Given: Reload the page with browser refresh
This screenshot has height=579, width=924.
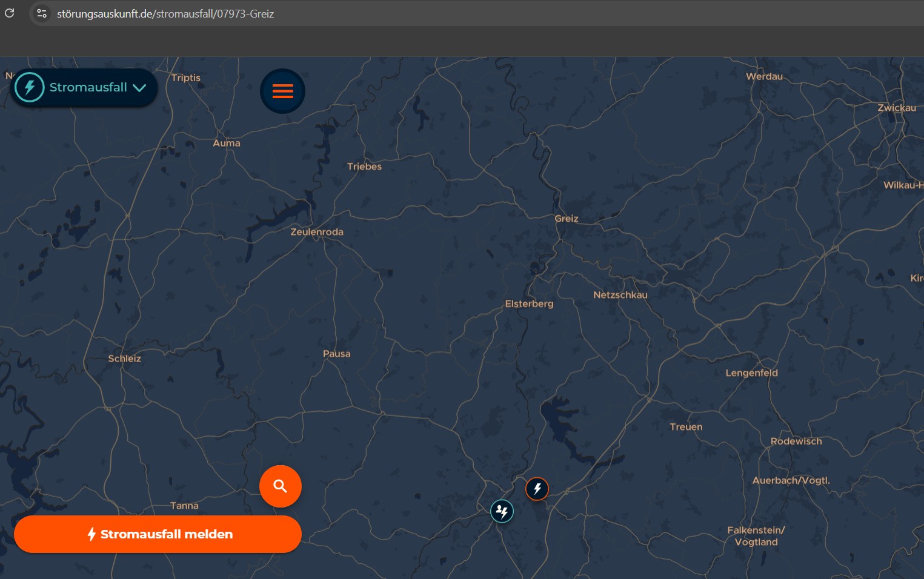Looking at the screenshot, I should [10, 13].
